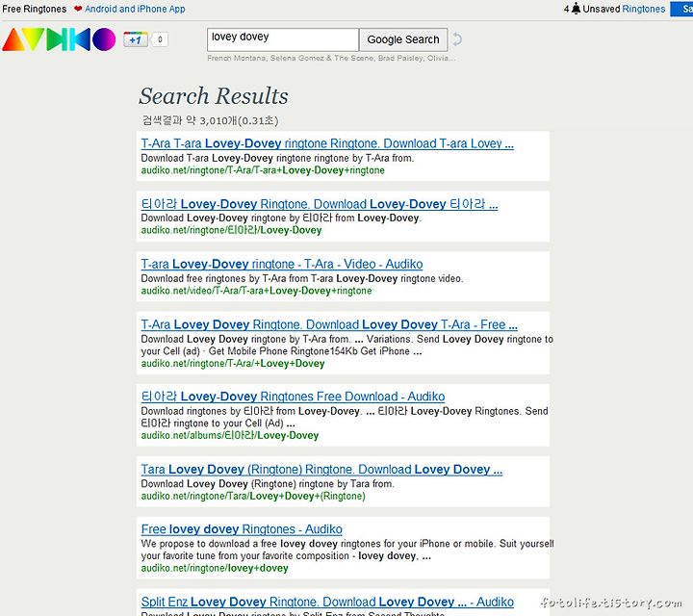Click the suggested artists line under the search box
Image resolution: width=693 pixels, height=616 pixels.
[331, 58]
